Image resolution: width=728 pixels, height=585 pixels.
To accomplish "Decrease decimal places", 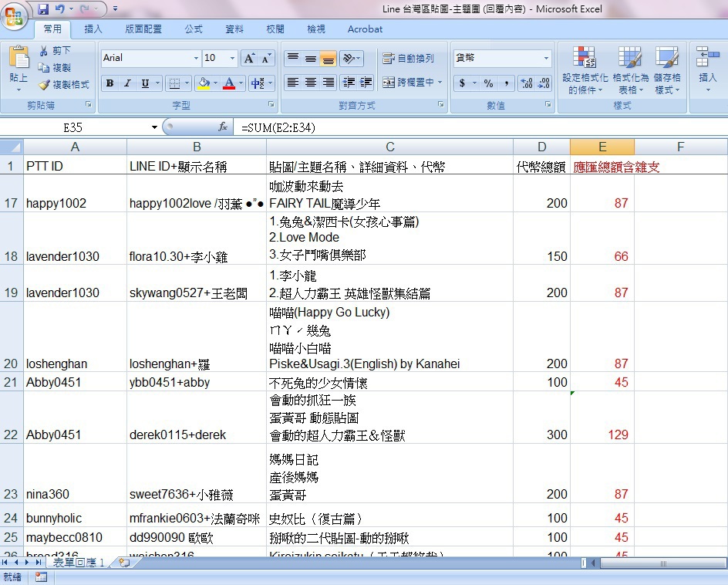I will pyautogui.click(x=543, y=83).
